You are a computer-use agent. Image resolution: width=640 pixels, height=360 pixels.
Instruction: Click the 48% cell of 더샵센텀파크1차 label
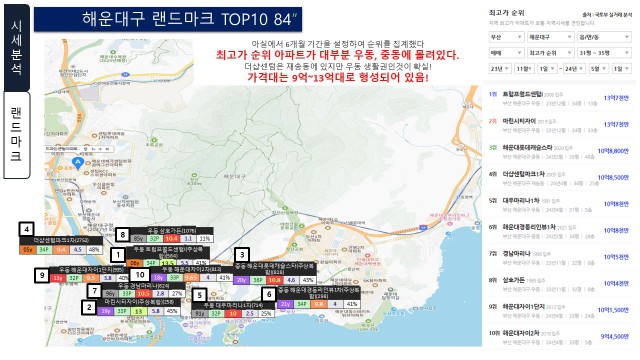point(93,250)
